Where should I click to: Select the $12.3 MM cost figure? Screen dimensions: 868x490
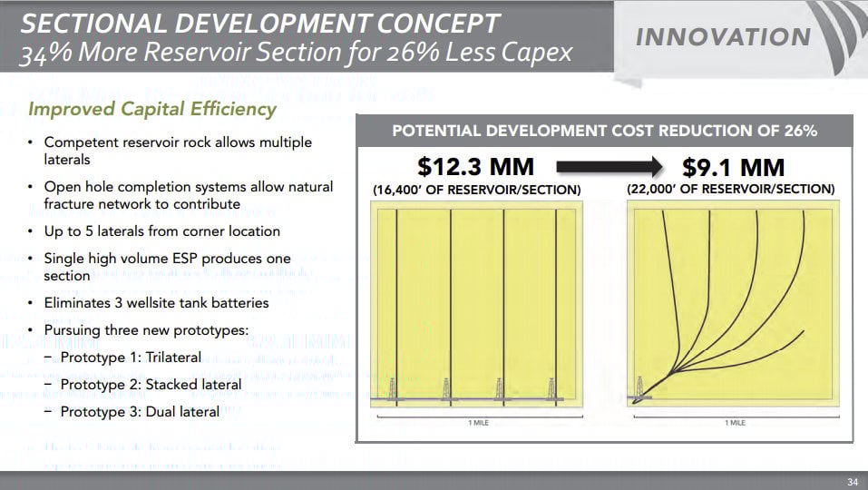coord(475,168)
